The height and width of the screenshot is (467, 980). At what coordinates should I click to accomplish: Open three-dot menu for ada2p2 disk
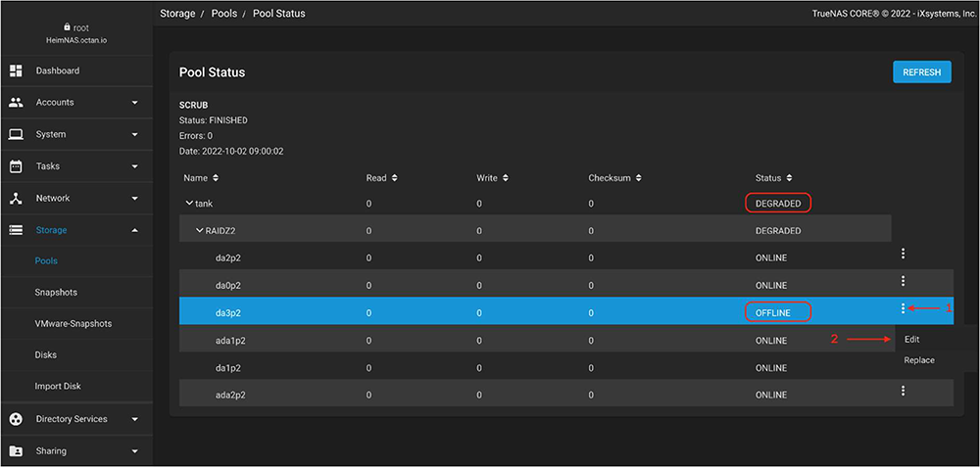tap(903, 391)
